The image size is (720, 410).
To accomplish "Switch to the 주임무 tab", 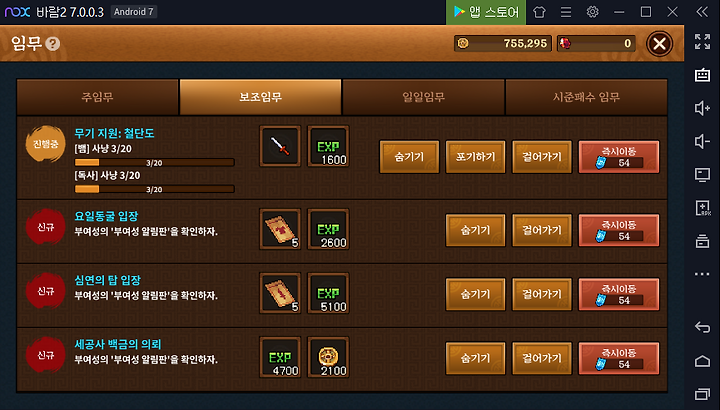I will [x=97, y=97].
